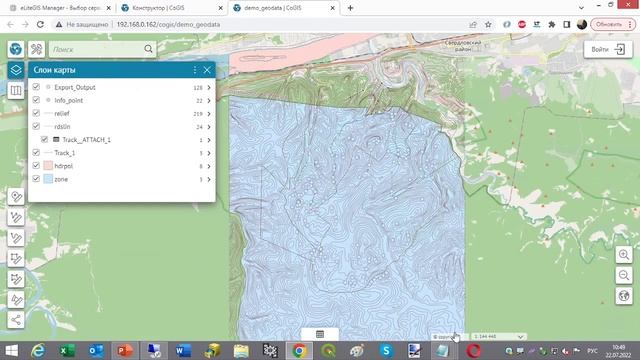Toggle the hdrpol layer checkbox
Viewport: 640px width, 360px height.
click(x=36, y=166)
